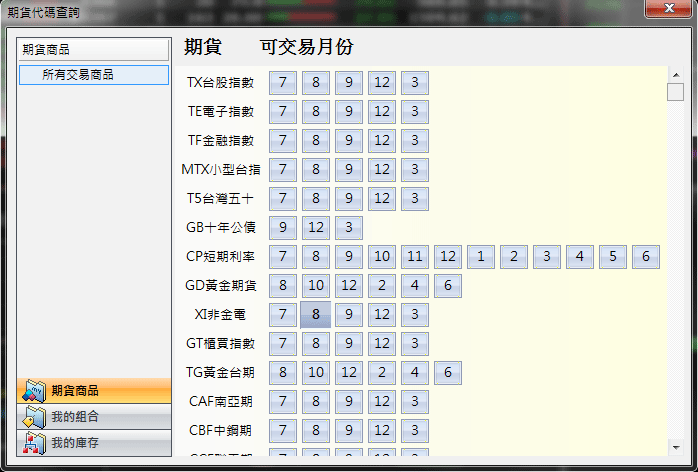Viewport: 698px width, 472px height.
Task: Click the scrollbar down arrow
Action: 675,445
